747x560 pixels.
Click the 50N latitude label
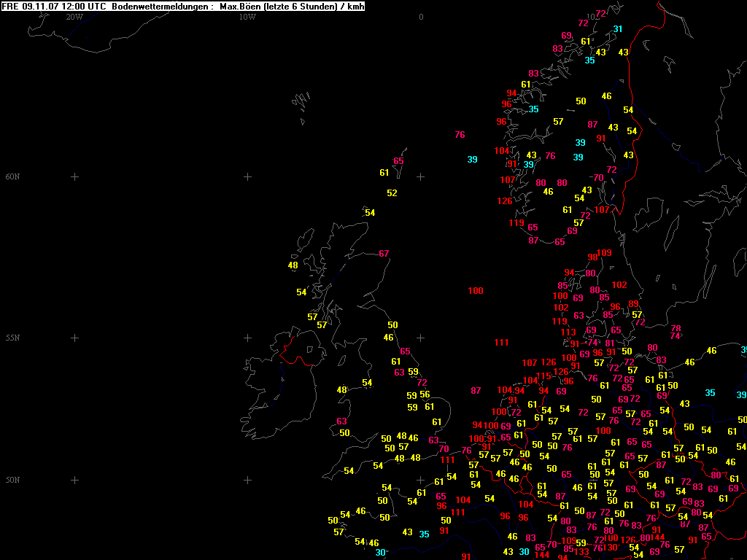tap(12, 481)
